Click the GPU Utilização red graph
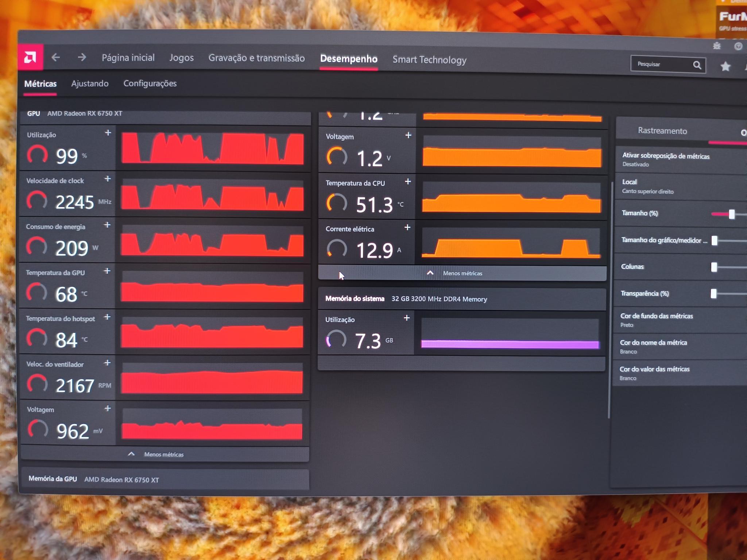 click(213, 148)
